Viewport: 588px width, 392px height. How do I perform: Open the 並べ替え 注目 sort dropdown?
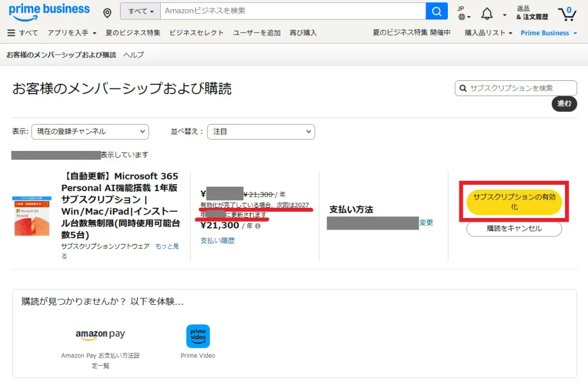(x=261, y=131)
